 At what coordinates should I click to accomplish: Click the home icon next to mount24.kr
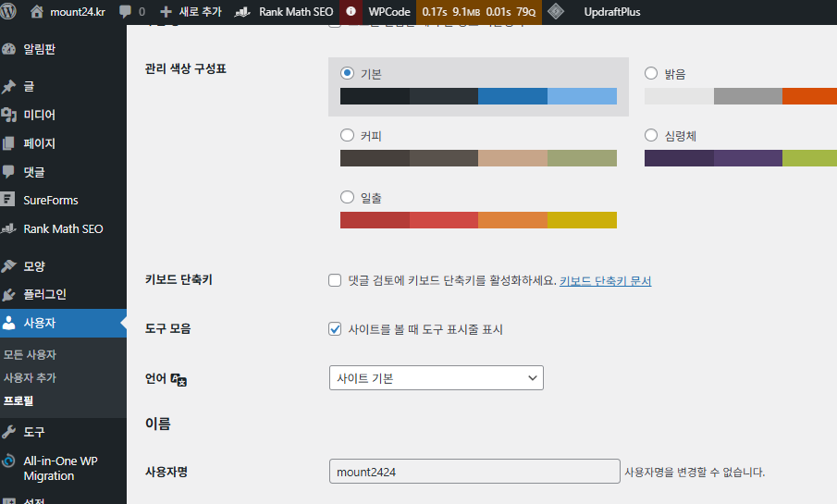[x=37, y=12]
